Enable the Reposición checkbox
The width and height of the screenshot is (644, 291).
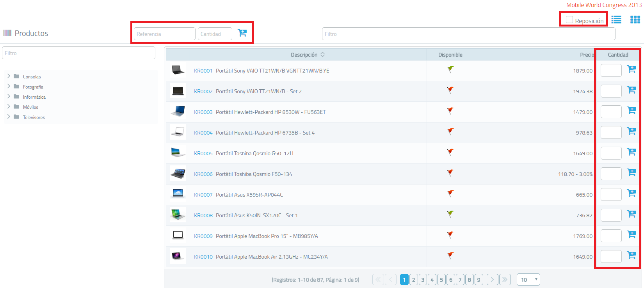click(x=569, y=20)
